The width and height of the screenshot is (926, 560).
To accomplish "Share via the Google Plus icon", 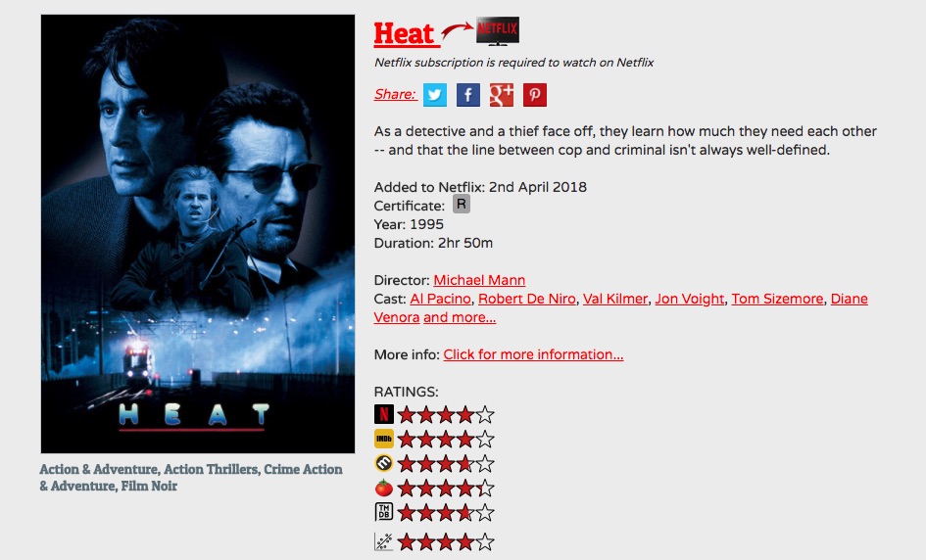I will click(502, 94).
